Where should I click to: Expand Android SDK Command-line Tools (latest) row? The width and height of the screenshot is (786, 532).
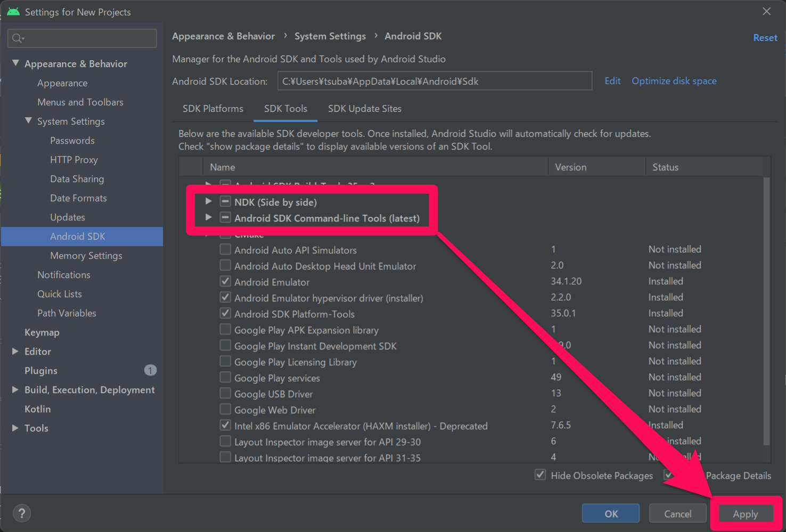[x=209, y=217]
